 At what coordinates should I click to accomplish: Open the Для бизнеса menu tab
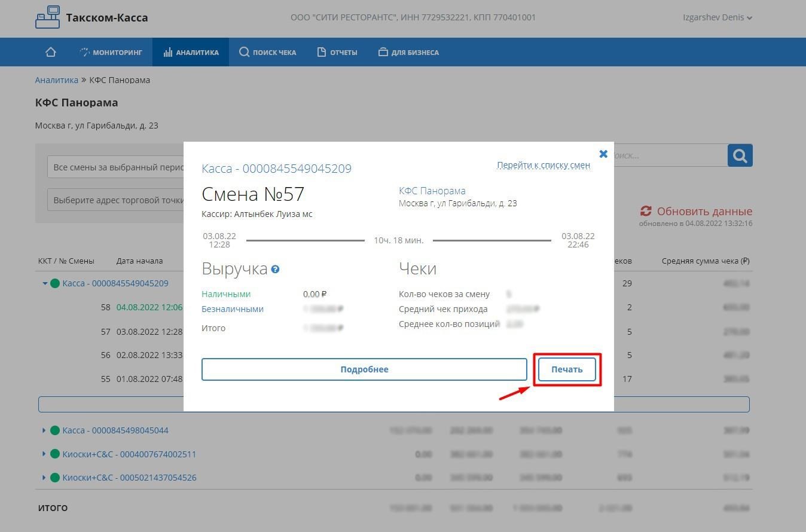click(409, 52)
